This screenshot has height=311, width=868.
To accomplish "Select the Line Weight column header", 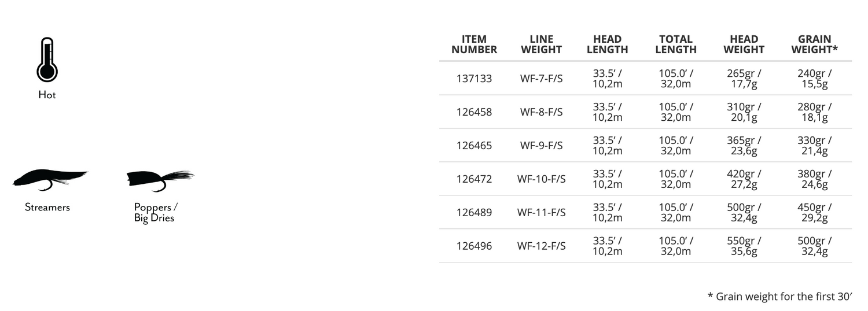I will point(541,45).
